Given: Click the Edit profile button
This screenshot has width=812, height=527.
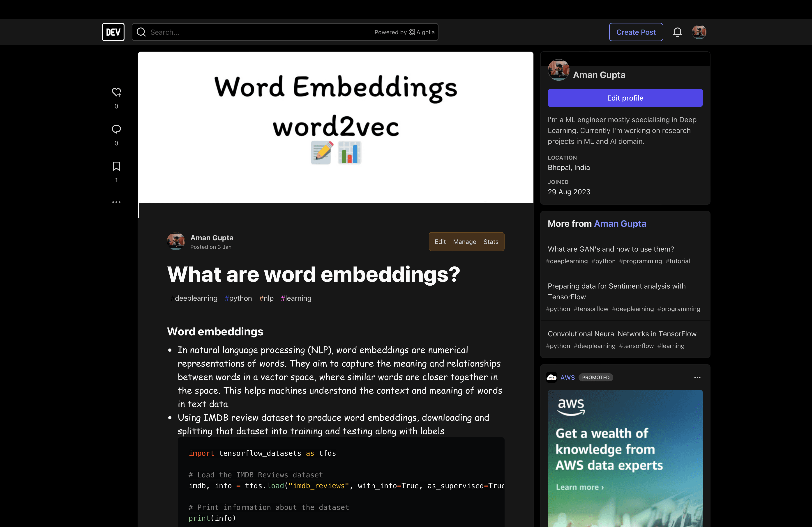Looking at the screenshot, I should pyautogui.click(x=625, y=98).
